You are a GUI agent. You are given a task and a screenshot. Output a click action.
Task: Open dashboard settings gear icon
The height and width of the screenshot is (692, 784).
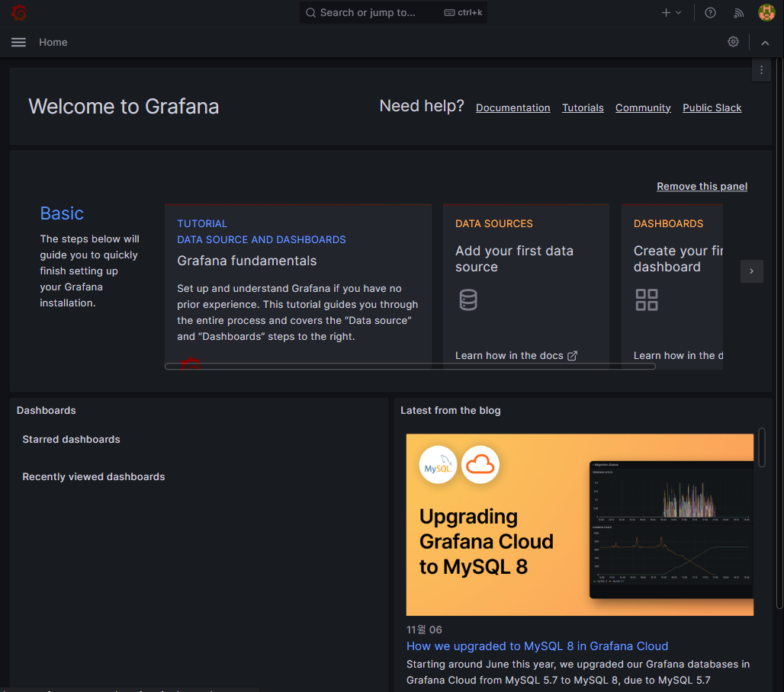(733, 42)
